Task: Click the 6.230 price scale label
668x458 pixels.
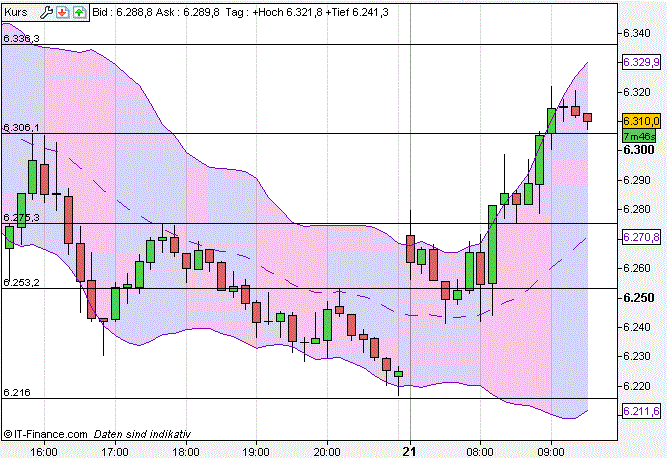Action: click(x=636, y=356)
